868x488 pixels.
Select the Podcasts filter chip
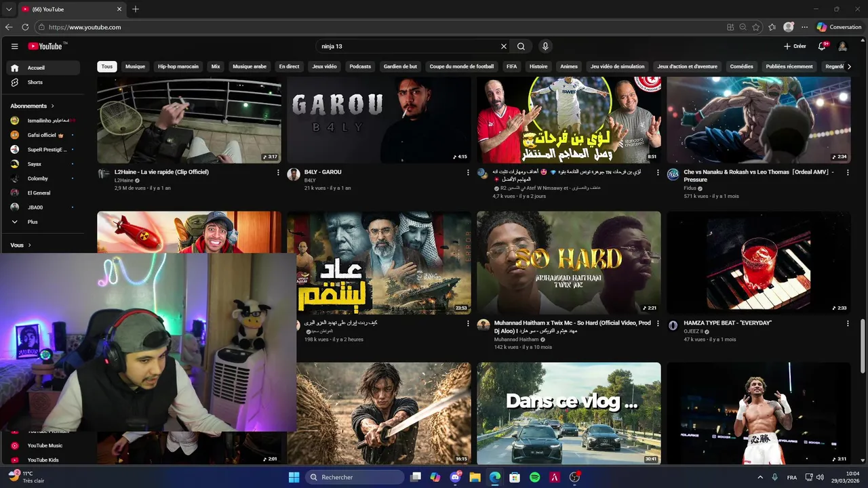click(360, 66)
